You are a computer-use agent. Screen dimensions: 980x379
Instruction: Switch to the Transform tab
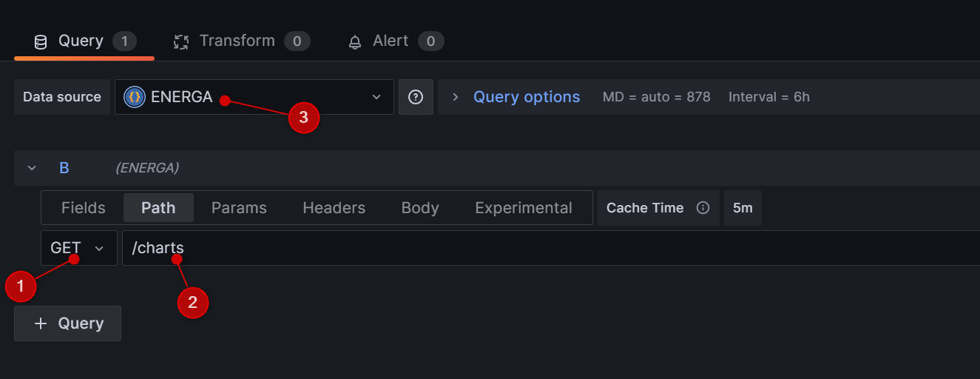tap(237, 41)
